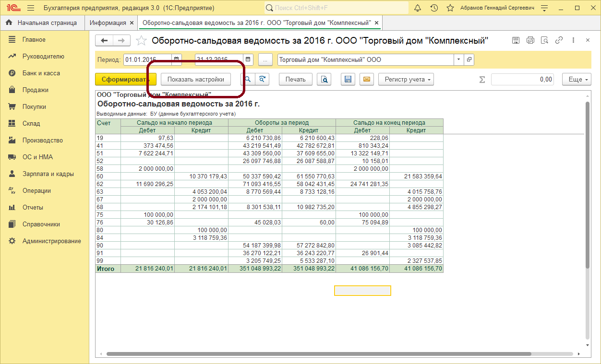Open calendar for period start date
601x364 pixels.
point(177,59)
